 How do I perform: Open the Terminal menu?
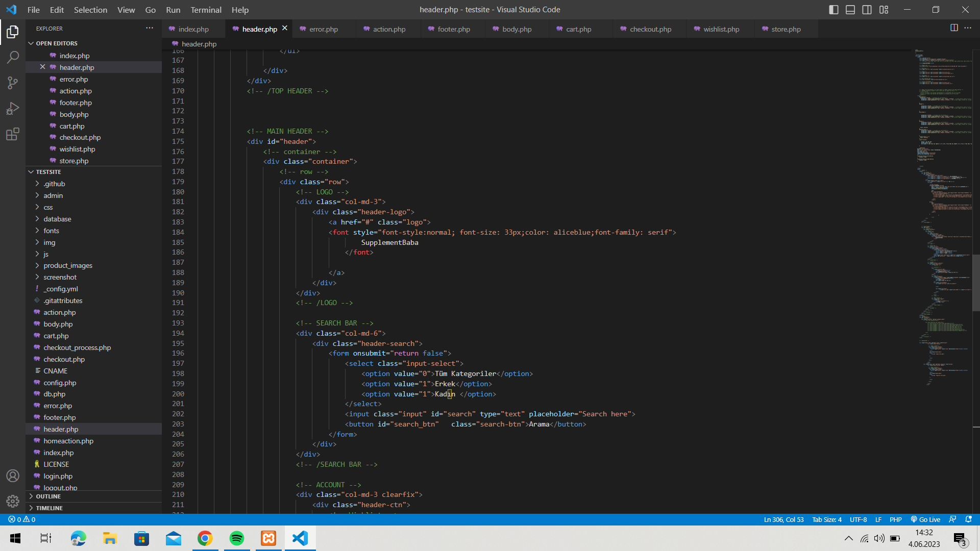206,10
